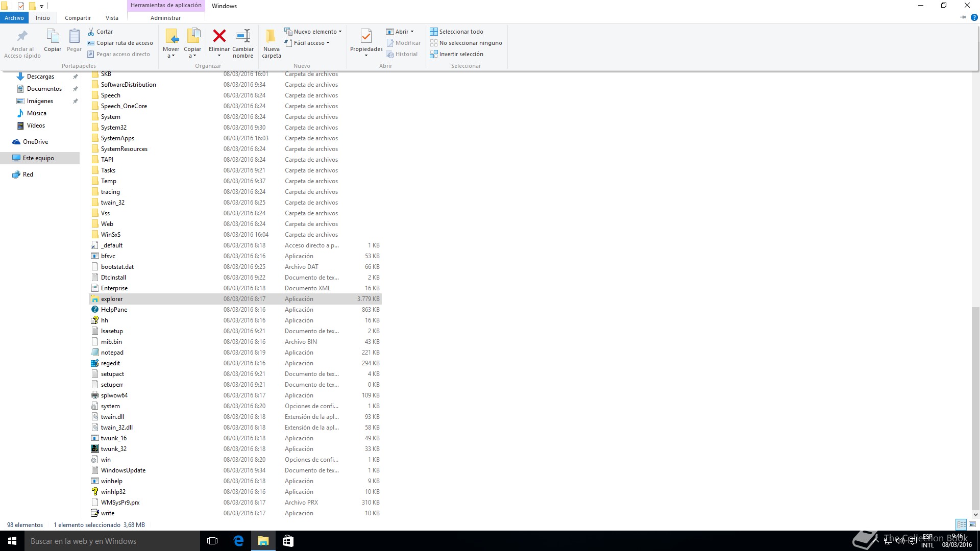Open Task View from taskbar

point(212,541)
